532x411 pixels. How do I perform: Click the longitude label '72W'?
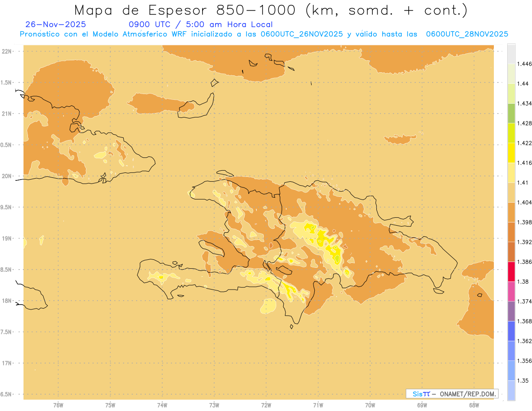coord(266,405)
